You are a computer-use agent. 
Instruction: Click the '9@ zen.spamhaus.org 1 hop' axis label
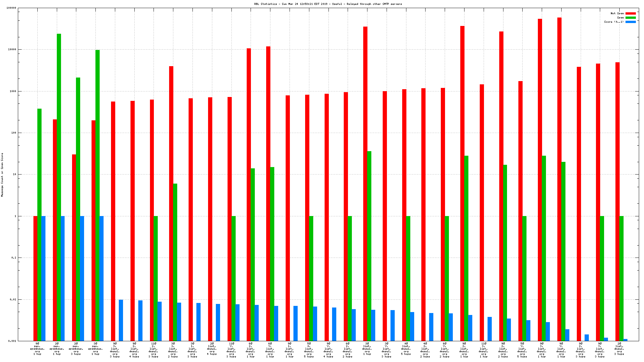pyautogui.click(x=37, y=349)
